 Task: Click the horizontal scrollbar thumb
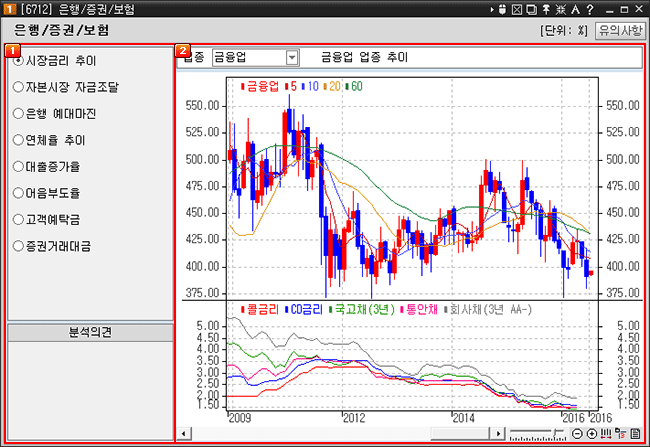[461, 434]
